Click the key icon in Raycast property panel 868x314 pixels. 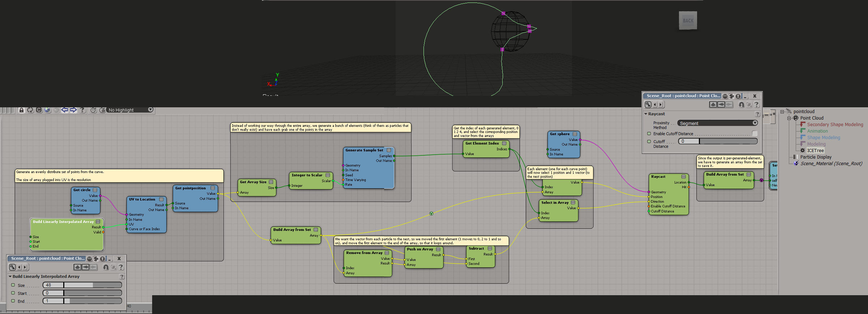coord(648,105)
